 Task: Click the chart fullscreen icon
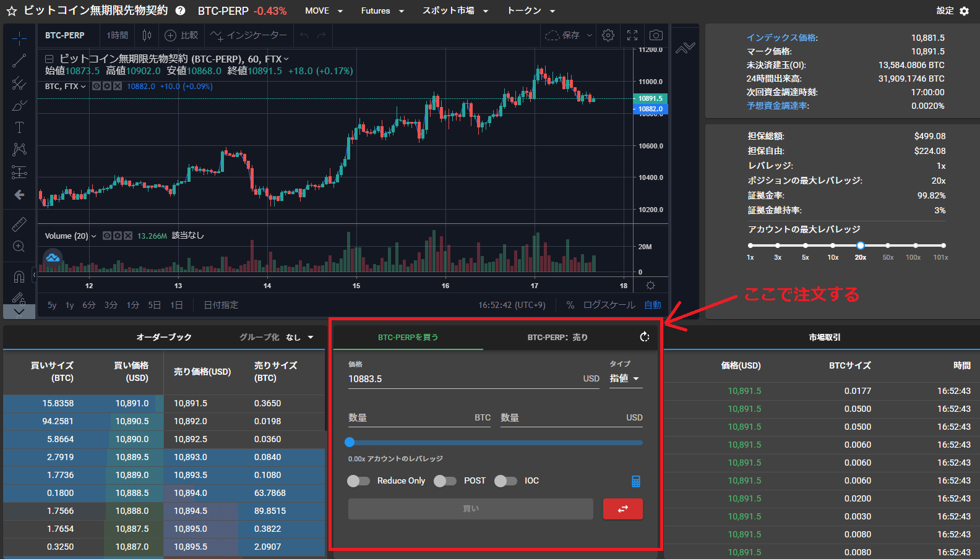(632, 35)
